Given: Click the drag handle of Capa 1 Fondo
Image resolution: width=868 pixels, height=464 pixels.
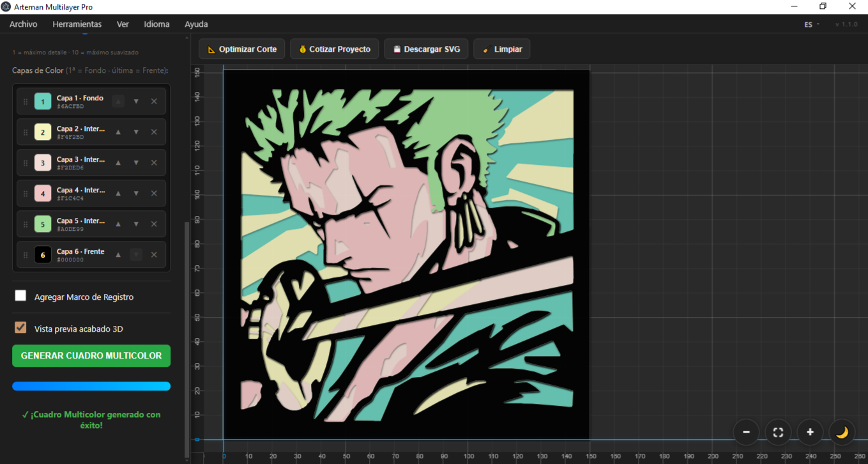Looking at the screenshot, I should [26, 101].
